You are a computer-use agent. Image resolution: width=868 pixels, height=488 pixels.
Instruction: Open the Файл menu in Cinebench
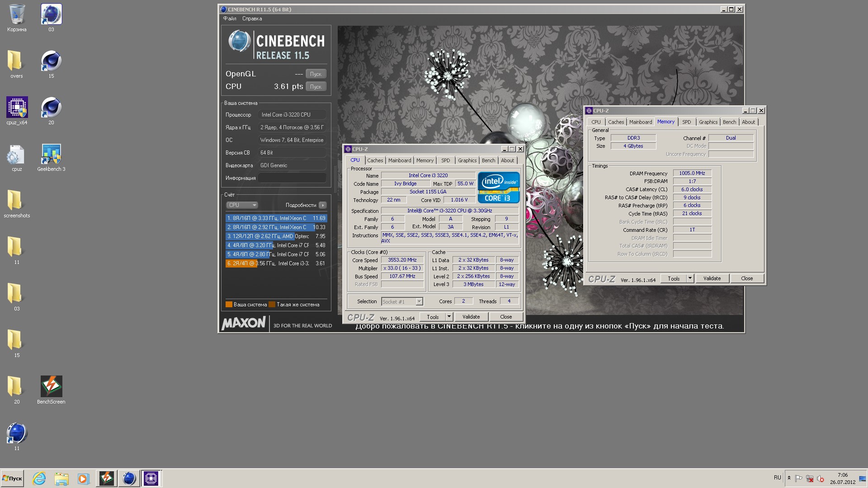tap(230, 19)
